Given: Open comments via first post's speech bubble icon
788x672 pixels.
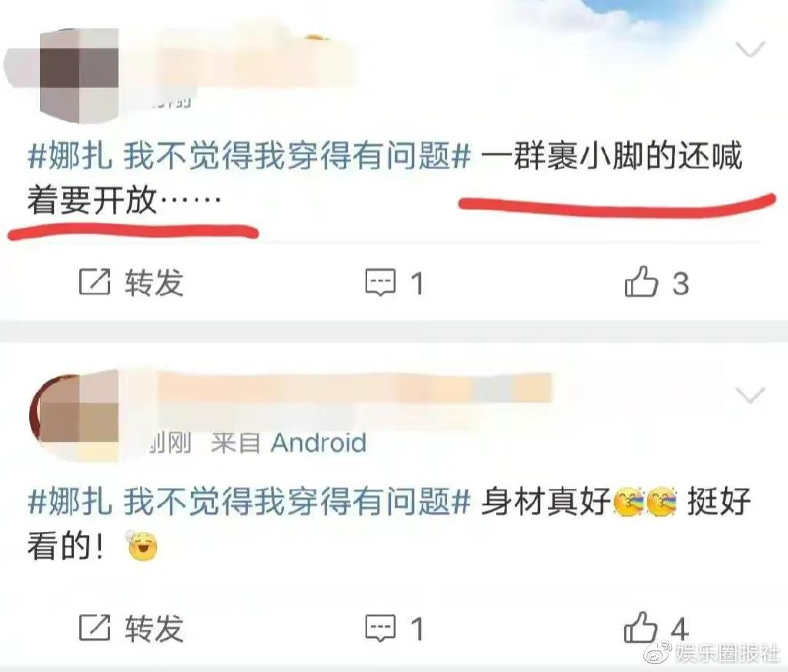Looking at the screenshot, I should [380, 282].
